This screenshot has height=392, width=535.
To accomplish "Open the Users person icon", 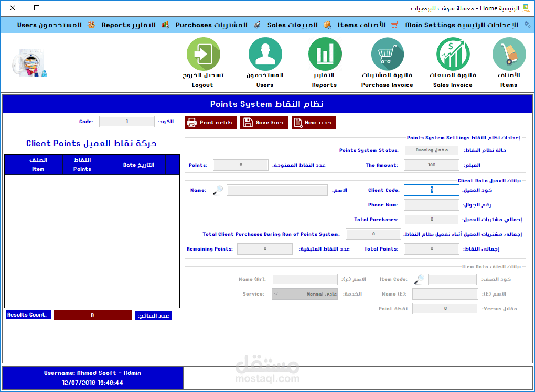I will tap(265, 54).
